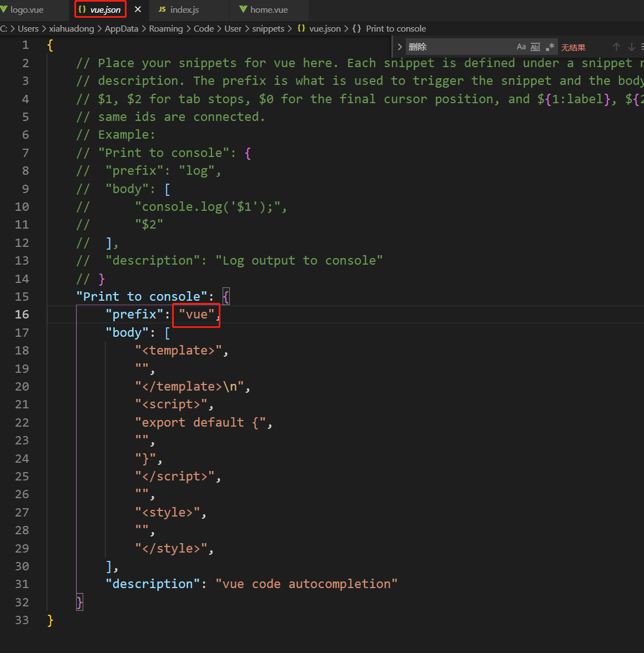Click the "description" key on line 31
This screenshot has height=653, width=644.
point(153,584)
